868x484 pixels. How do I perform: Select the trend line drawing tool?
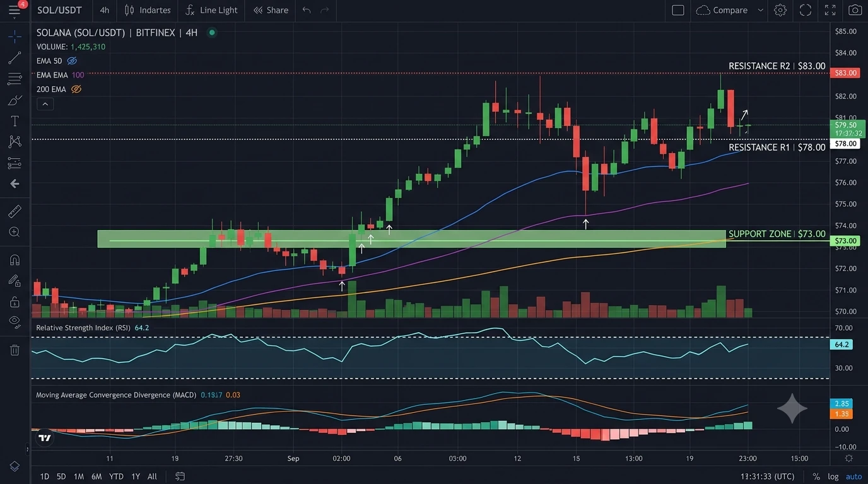(x=15, y=58)
